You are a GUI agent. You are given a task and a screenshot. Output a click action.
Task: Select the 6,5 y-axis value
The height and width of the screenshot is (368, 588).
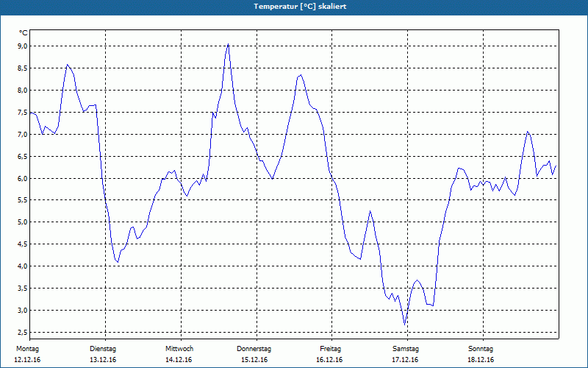point(23,156)
